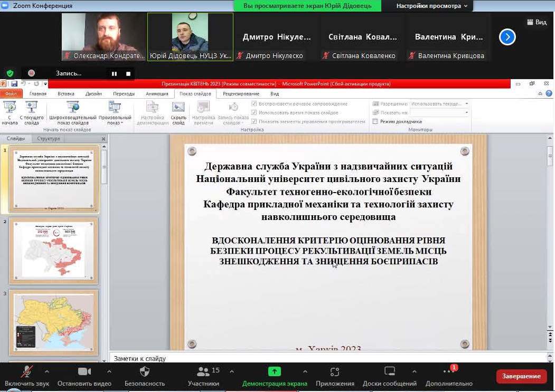This screenshot has height=392, width=555.
Task: Click the green Демонстрация экрана icon
Action: [274, 371]
